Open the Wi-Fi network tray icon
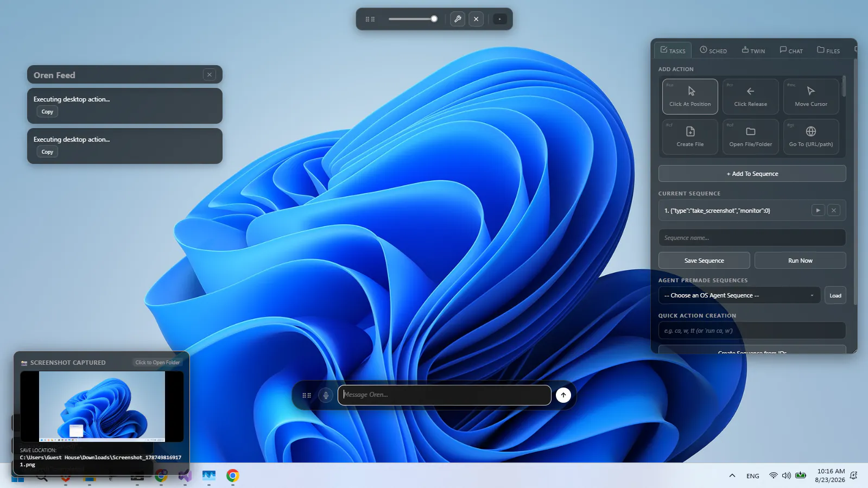 pyautogui.click(x=773, y=476)
